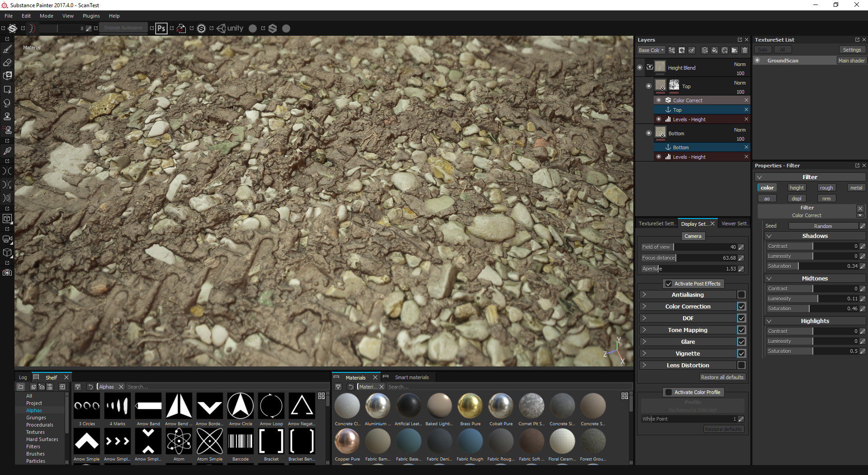The height and width of the screenshot is (475, 868).
Task: Disable the DOF post effect
Action: (x=741, y=318)
